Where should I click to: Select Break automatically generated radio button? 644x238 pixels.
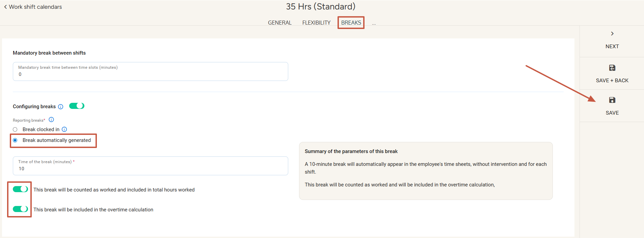click(15, 140)
